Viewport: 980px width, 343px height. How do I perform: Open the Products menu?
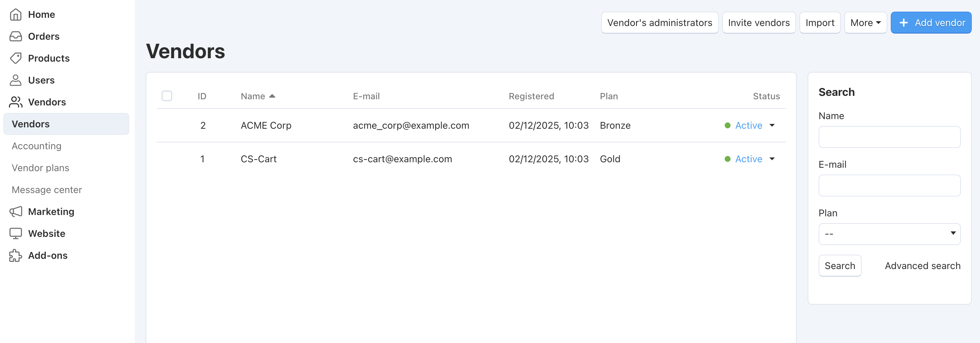point(49,58)
